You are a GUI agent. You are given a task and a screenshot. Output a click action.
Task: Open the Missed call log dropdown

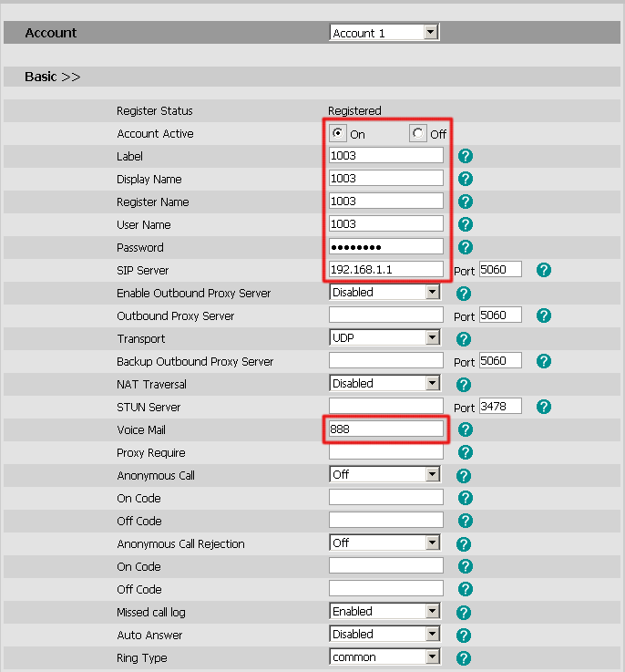[x=384, y=611]
